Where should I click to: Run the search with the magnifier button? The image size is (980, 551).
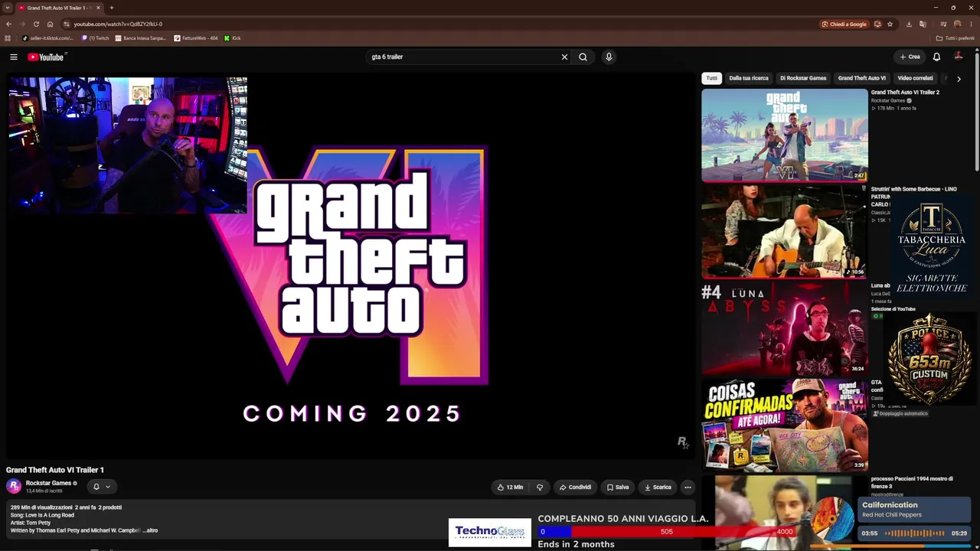[x=583, y=57]
